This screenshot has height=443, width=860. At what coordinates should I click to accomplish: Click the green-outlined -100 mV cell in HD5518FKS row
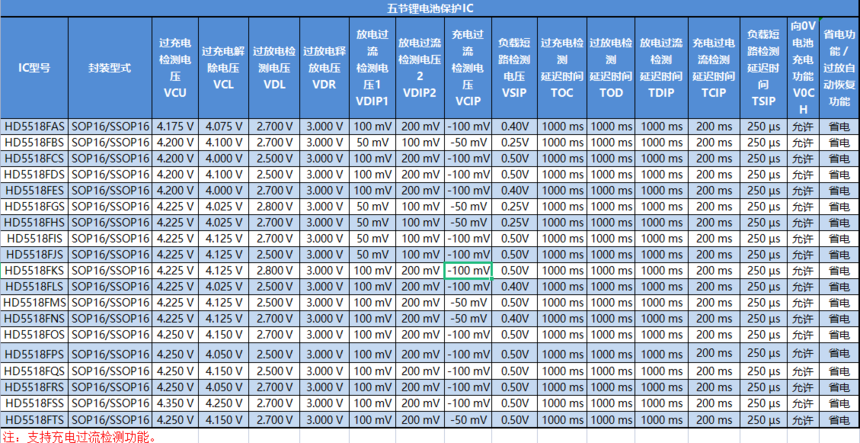[468, 270]
